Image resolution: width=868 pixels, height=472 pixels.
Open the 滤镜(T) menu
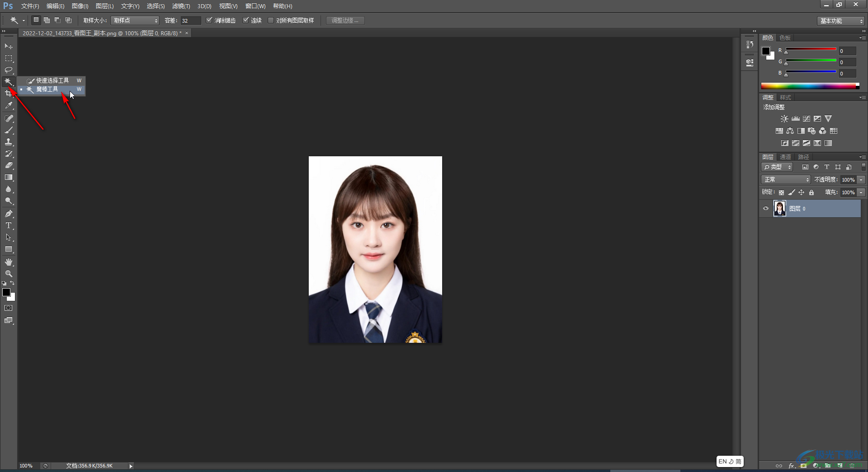pyautogui.click(x=181, y=6)
